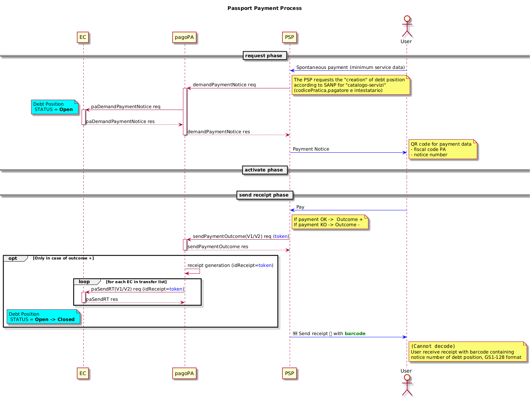Click the 'loop' frame label tab

tap(85, 282)
